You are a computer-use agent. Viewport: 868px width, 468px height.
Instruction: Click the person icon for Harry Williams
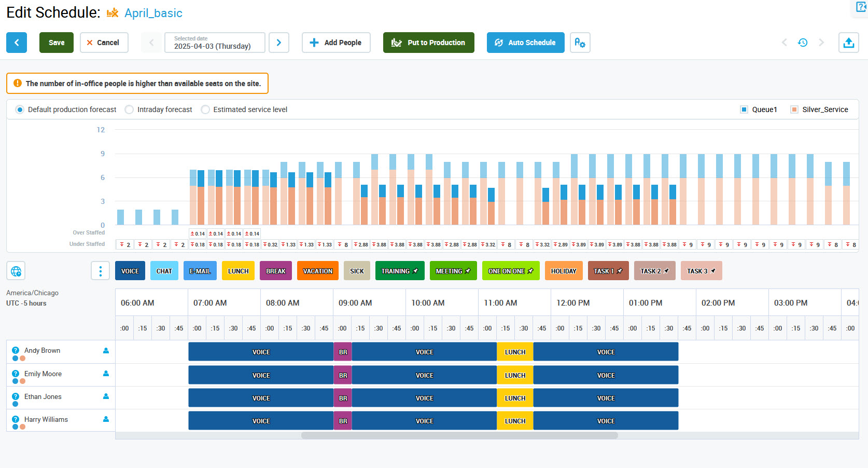click(x=106, y=419)
